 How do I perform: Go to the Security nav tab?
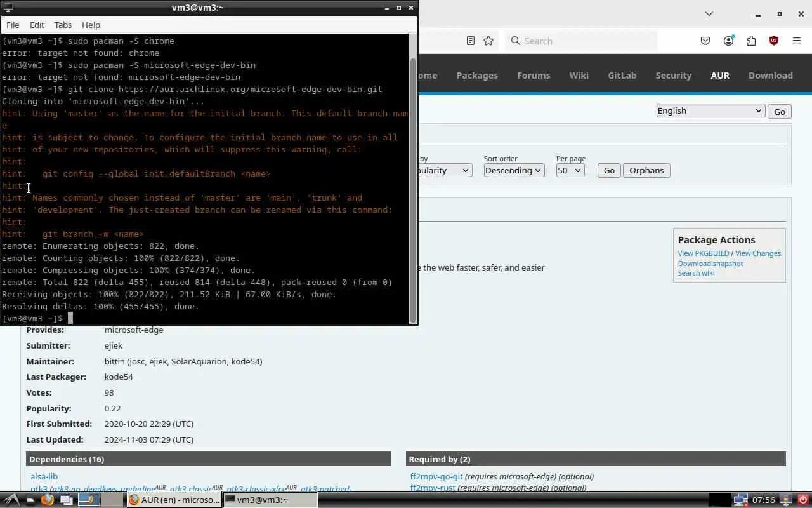coord(674,75)
